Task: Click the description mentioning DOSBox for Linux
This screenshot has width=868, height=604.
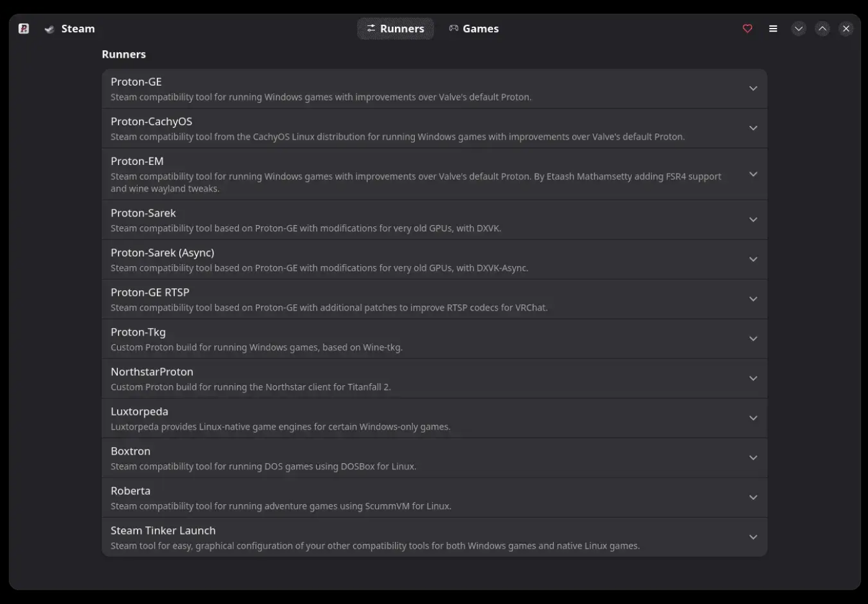Action: 263,466
